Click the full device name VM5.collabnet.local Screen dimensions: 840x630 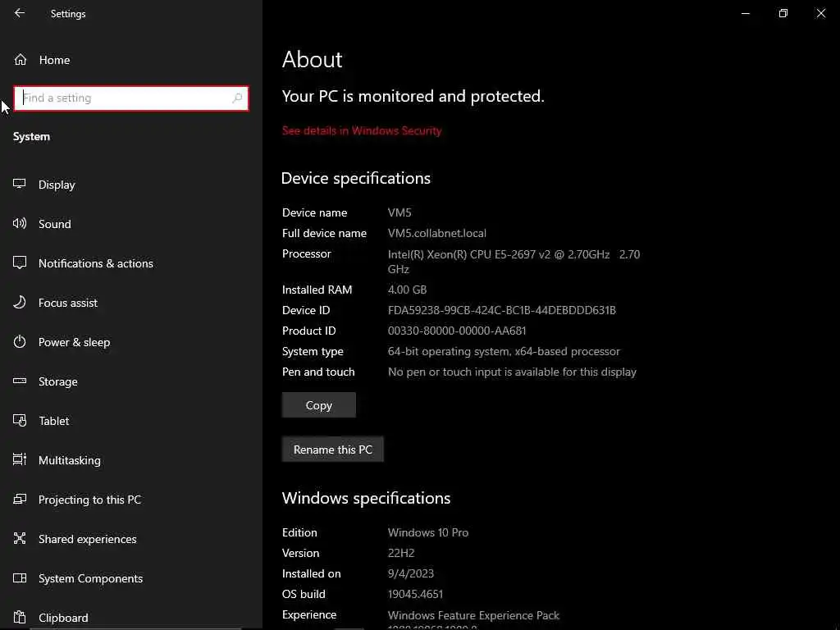[x=437, y=233]
